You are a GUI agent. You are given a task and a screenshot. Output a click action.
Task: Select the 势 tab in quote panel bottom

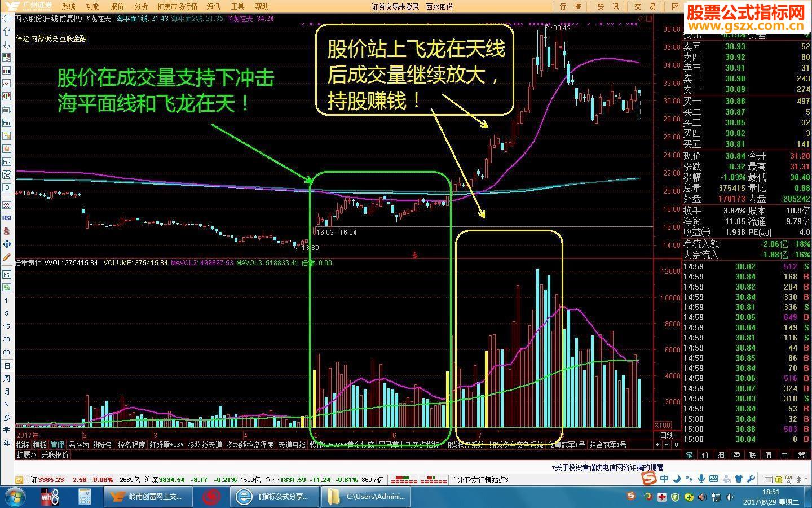pos(736,454)
